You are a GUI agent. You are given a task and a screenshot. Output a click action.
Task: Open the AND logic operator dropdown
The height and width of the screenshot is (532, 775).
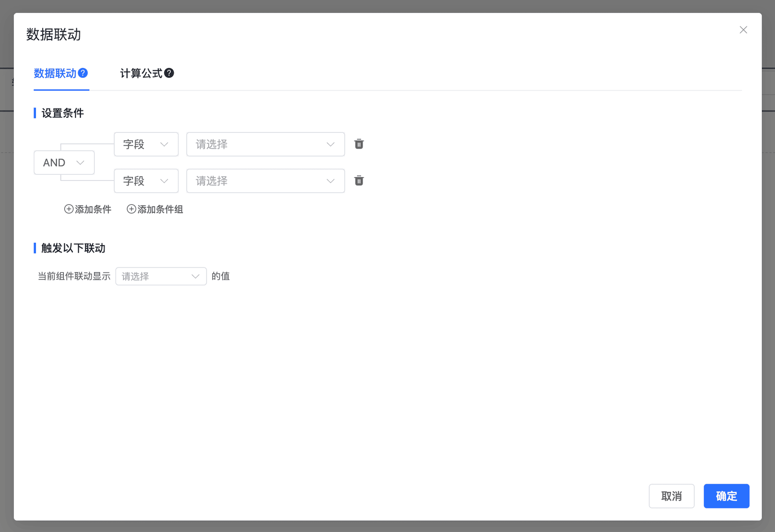coord(64,162)
